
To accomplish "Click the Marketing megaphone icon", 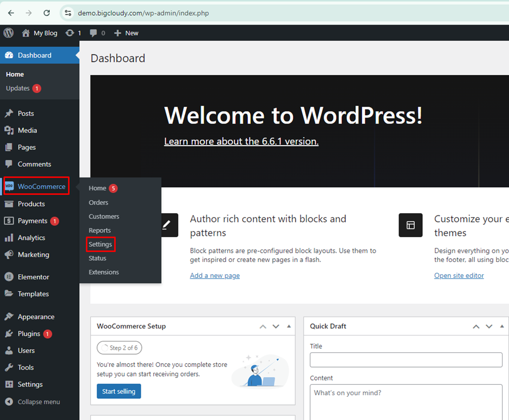I will pyautogui.click(x=9, y=254).
